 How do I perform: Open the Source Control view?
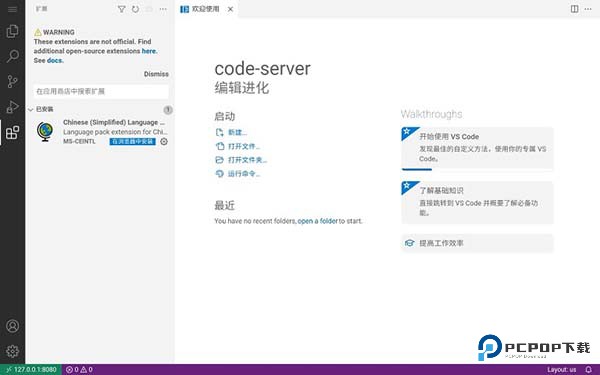pos(12,82)
